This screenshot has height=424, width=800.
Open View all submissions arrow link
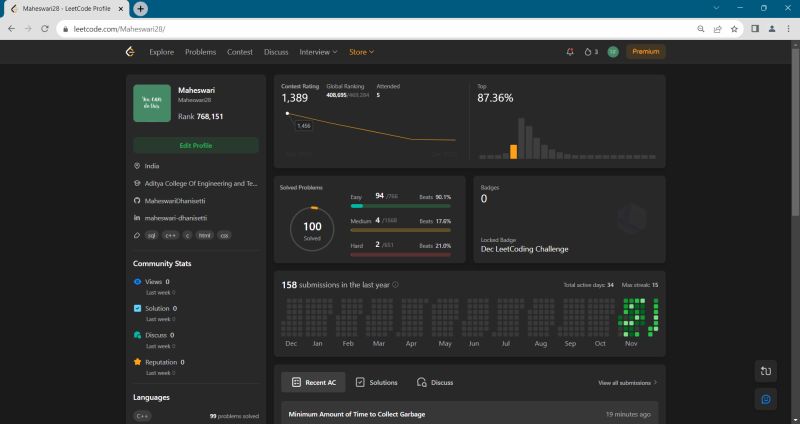click(627, 383)
